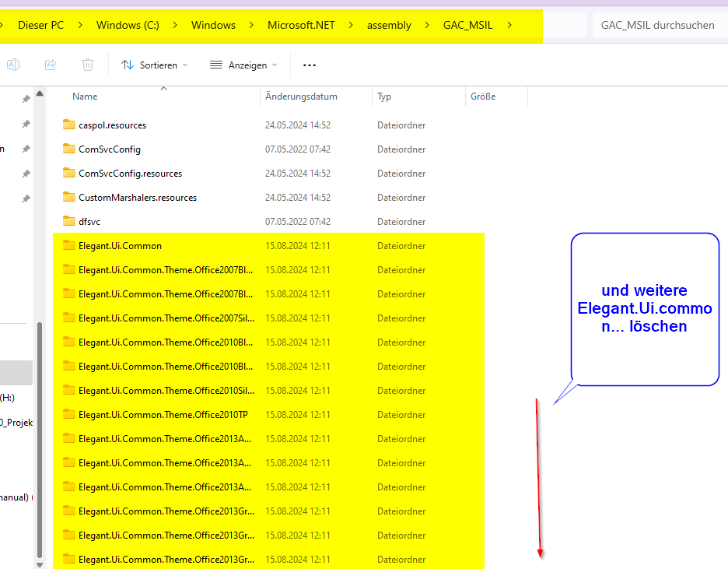Select the Elegant.Ui.Common.Theme.Office2010TP folder icon

[x=69, y=414]
